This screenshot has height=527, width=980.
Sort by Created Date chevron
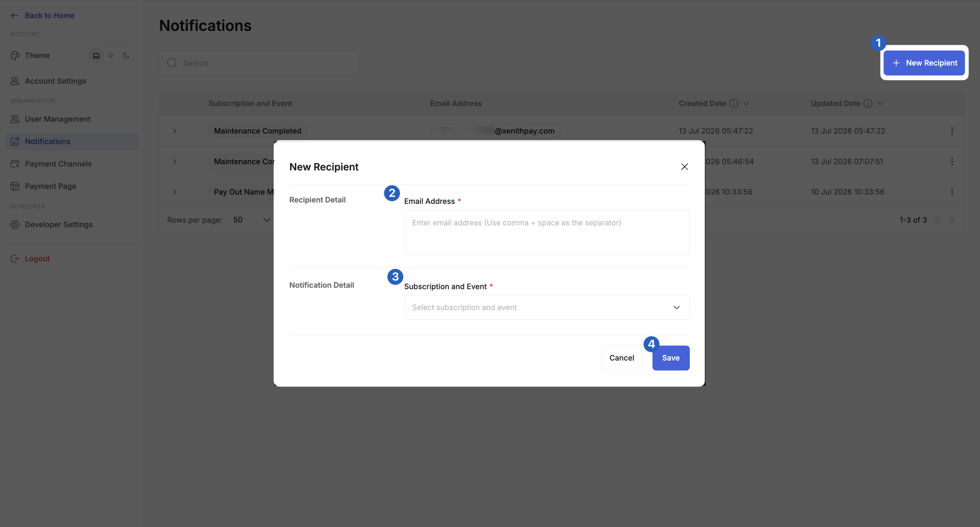tap(746, 104)
